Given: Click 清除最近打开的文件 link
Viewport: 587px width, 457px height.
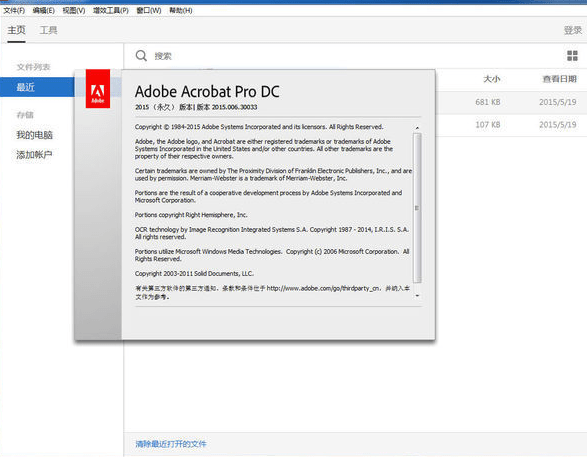Looking at the screenshot, I should [171, 444].
